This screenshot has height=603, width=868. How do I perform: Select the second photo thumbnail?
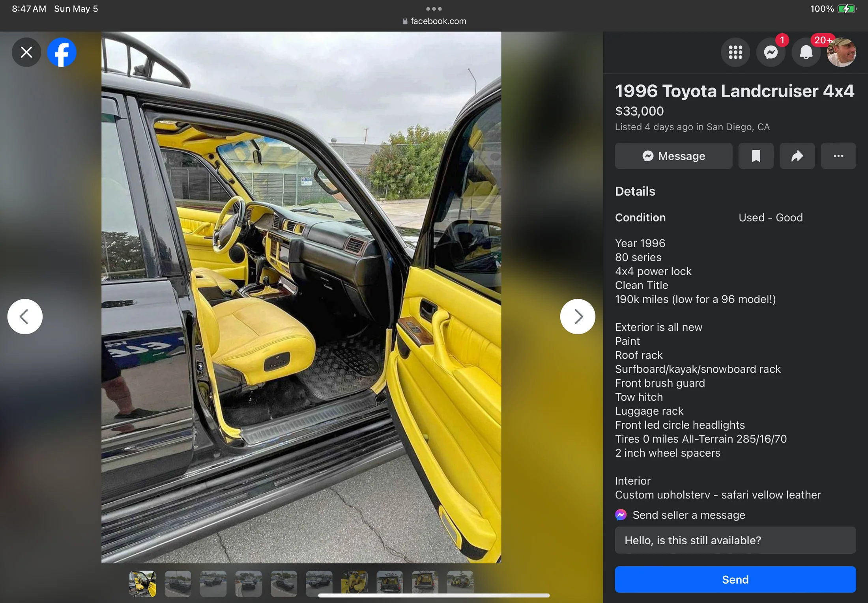(x=178, y=584)
